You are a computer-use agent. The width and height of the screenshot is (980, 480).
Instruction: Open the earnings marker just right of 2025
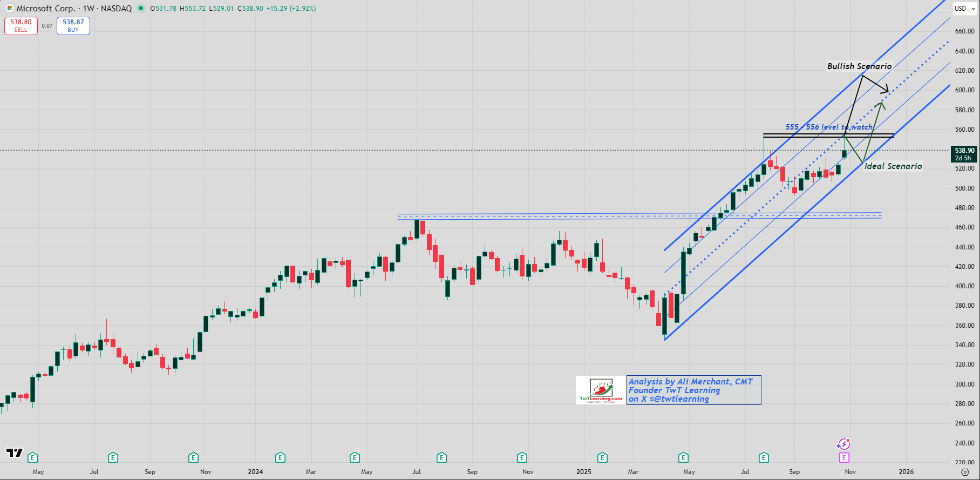point(602,458)
